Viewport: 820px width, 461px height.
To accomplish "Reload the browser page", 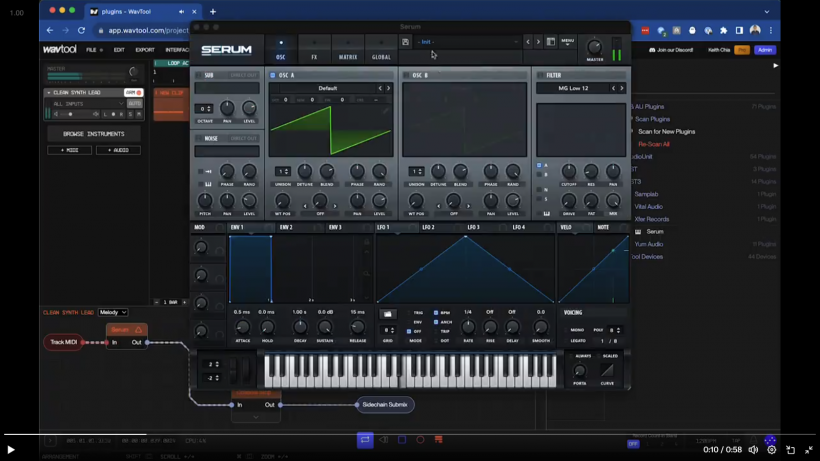I will pos(82,30).
